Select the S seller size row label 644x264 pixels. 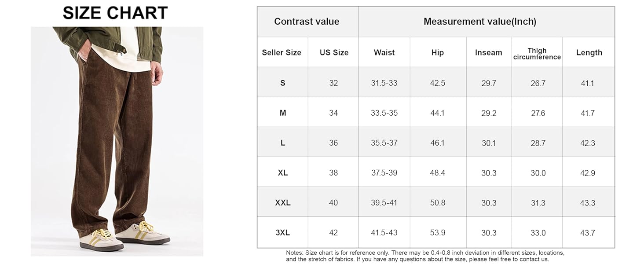coord(282,83)
